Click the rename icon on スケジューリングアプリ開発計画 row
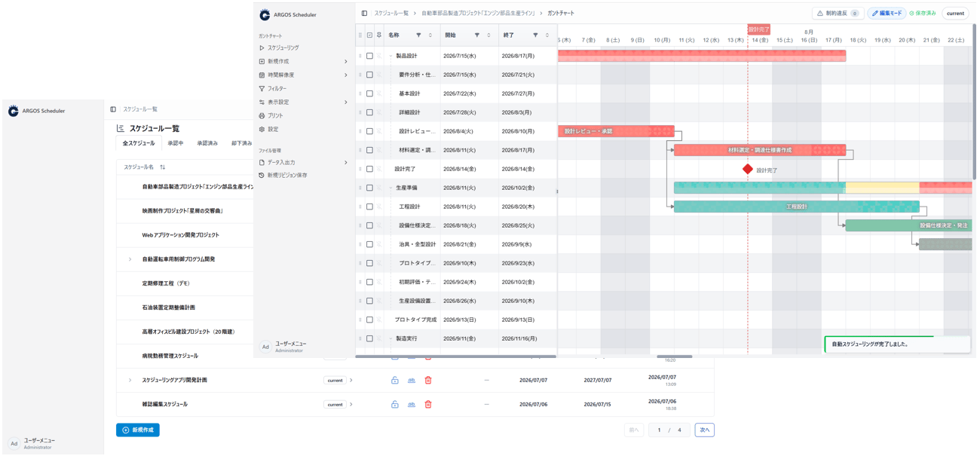Viewport: 980px width, 456px height. 412,381
